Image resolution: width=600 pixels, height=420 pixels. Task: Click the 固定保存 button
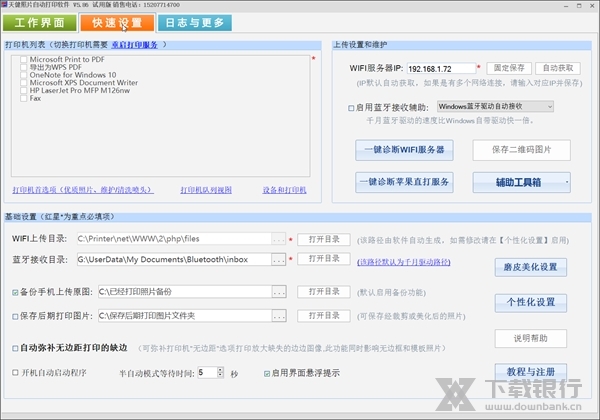[x=509, y=68]
